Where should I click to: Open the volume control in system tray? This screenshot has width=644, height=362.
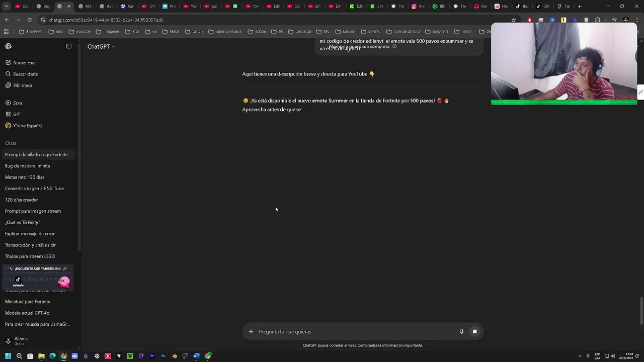coord(613,356)
